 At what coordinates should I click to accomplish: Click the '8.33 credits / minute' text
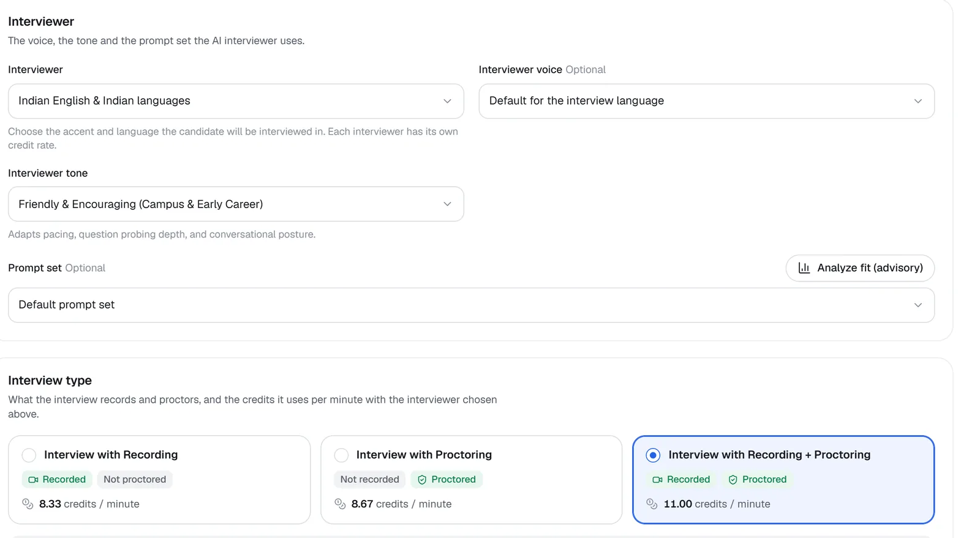pos(89,504)
